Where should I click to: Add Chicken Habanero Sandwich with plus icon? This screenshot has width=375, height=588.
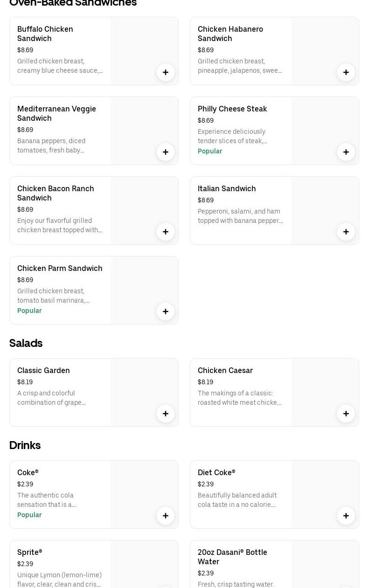pyautogui.click(x=346, y=72)
